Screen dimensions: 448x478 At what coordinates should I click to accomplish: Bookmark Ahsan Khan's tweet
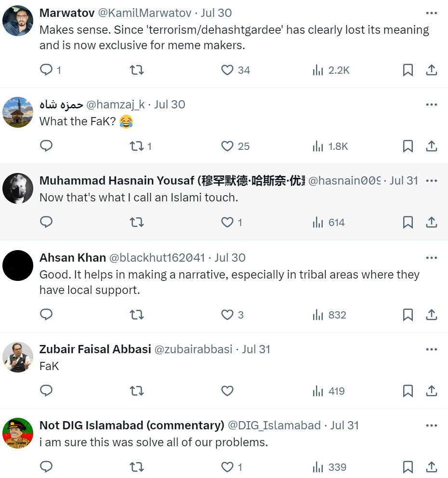coord(408,315)
